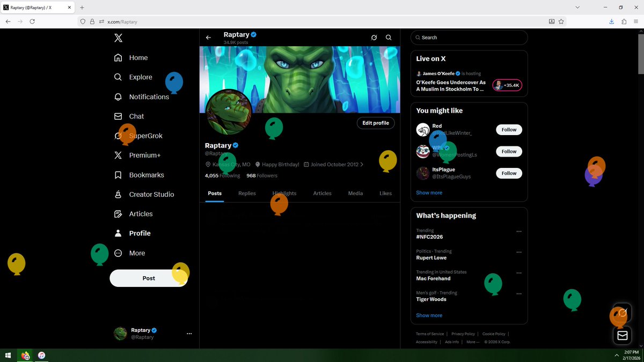Click the Grok icon in profile header
The height and width of the screenshot is (362, 644).
[x=374, y=38]
